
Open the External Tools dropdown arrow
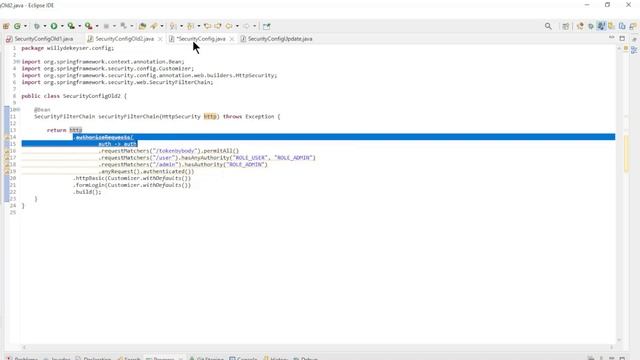click(x=97, y=26)
